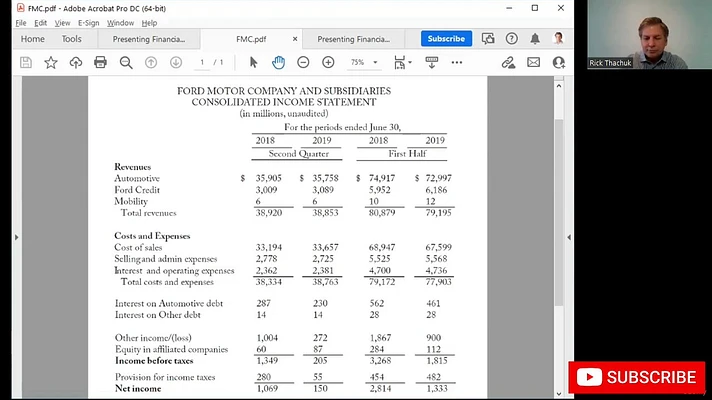Image resolution: width=712 pixels, height=400 pixels.
Task: Click the value 1,069 in Net income
Action: (x=267, y=389)
